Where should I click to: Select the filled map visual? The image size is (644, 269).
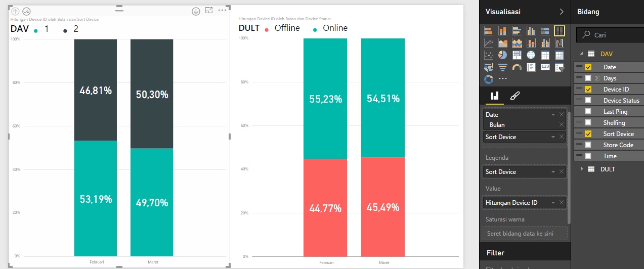489,67
